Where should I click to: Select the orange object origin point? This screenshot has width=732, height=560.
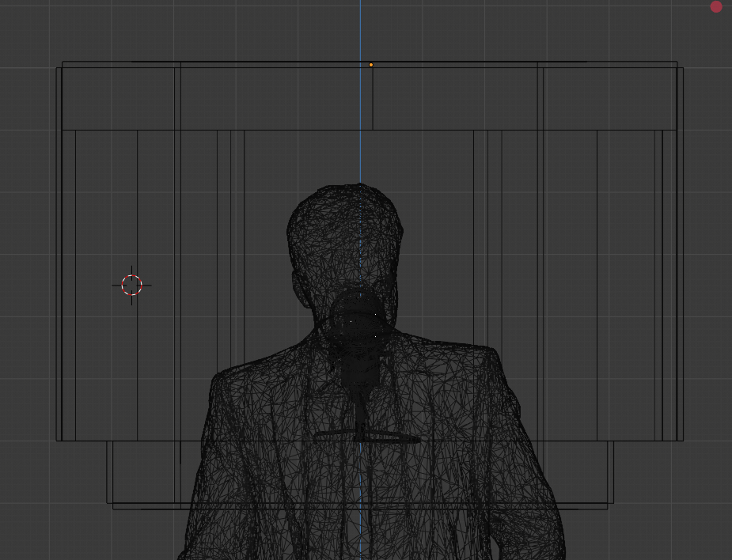[371, 65]
